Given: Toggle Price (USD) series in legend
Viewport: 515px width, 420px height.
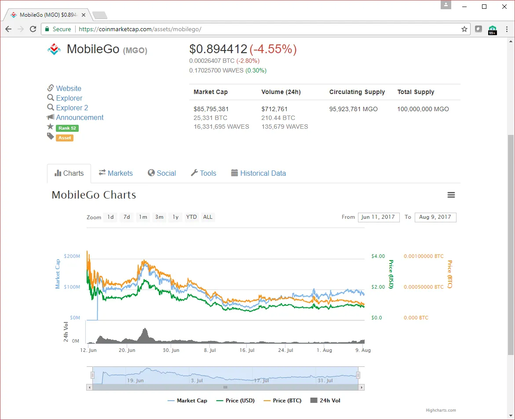Looking at the screenshot, I should tap(235, 401).
